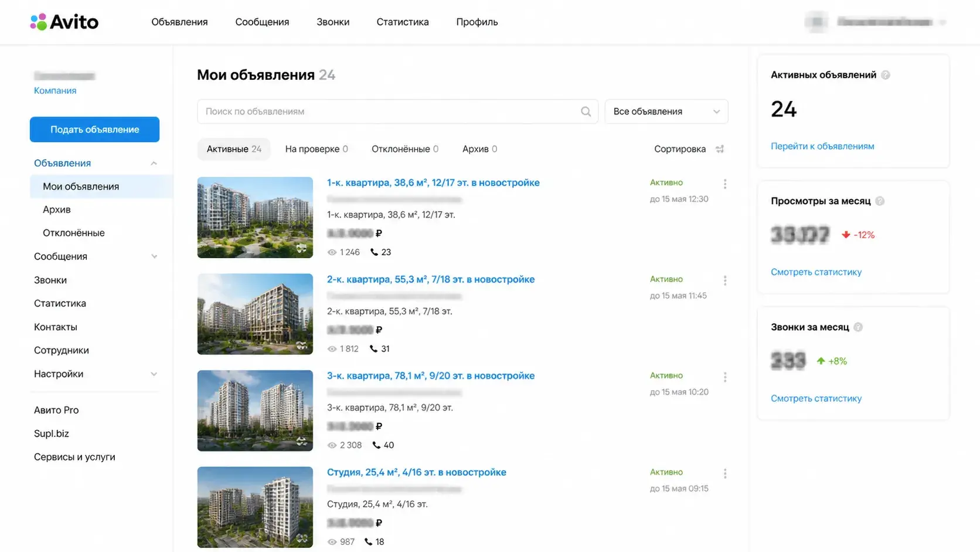The width and height of the screenshot is (980, 552).
Task: Open thumbnail of 3-к. квартира listing
Action: click(x=255, y=411)
